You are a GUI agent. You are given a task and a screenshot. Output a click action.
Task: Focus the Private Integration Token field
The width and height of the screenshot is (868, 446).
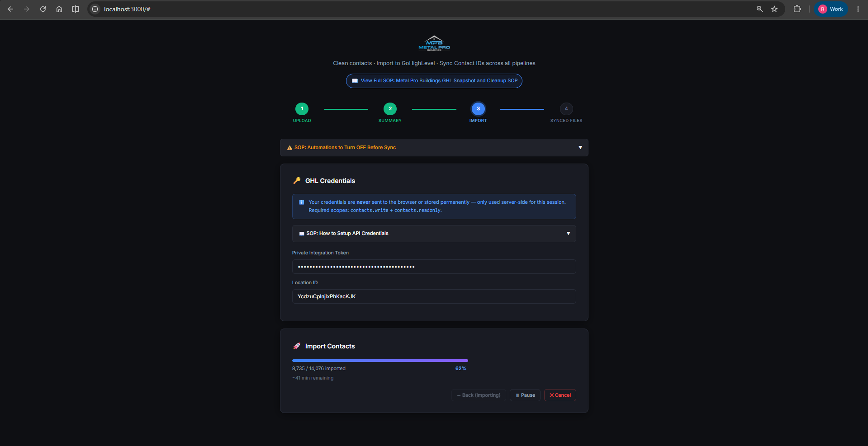(434, 267)
